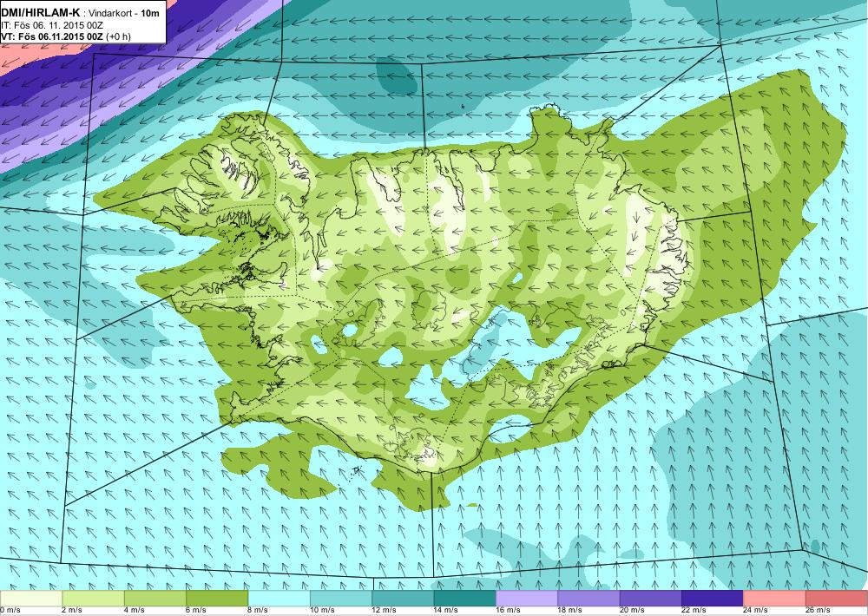
Task: Click the '2 m/s' legend label
Action: 73,610
